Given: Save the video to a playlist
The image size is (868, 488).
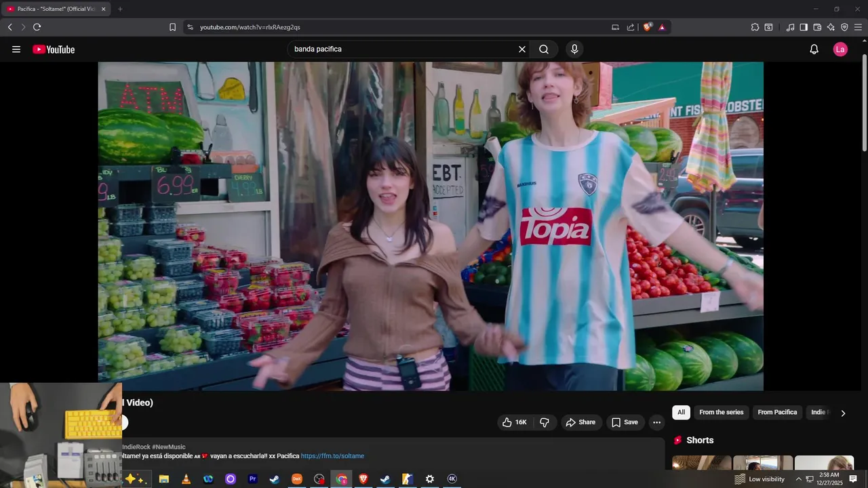Looking at the screenshot, I should (x=625, y=422).
